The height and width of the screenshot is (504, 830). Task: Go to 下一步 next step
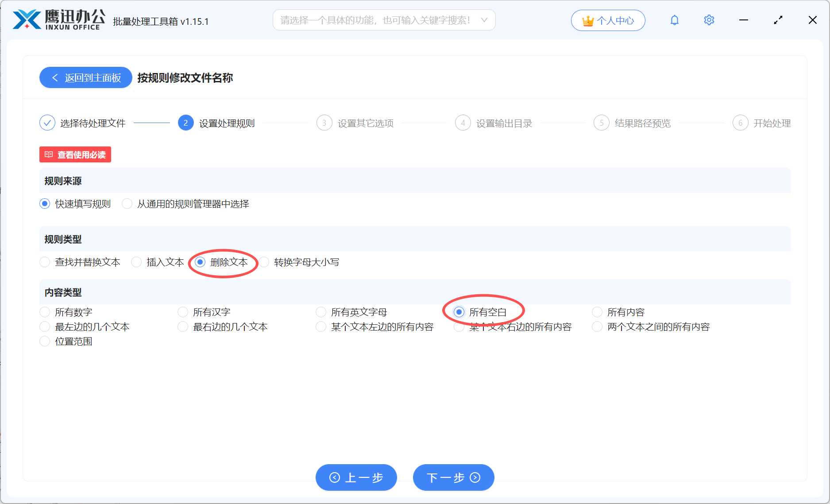click(454, 477)
